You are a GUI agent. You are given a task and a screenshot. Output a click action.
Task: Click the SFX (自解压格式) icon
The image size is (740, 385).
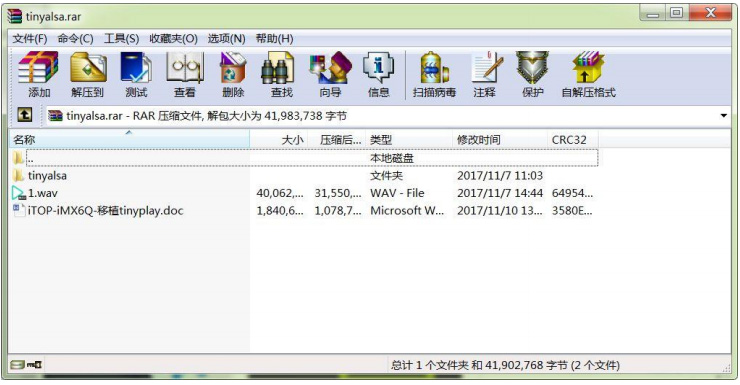588,68
